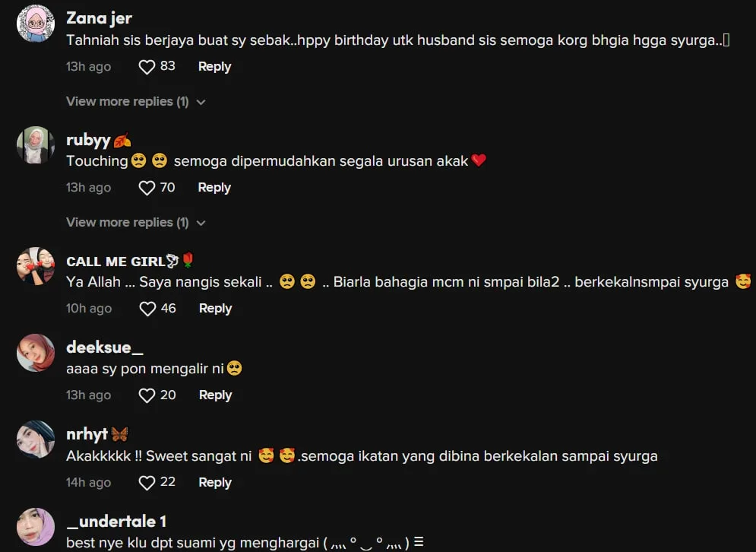The width and height of the screenshot is (756, 552).
Task: Open the _undertale 1 username link
Action: (116, 522)
